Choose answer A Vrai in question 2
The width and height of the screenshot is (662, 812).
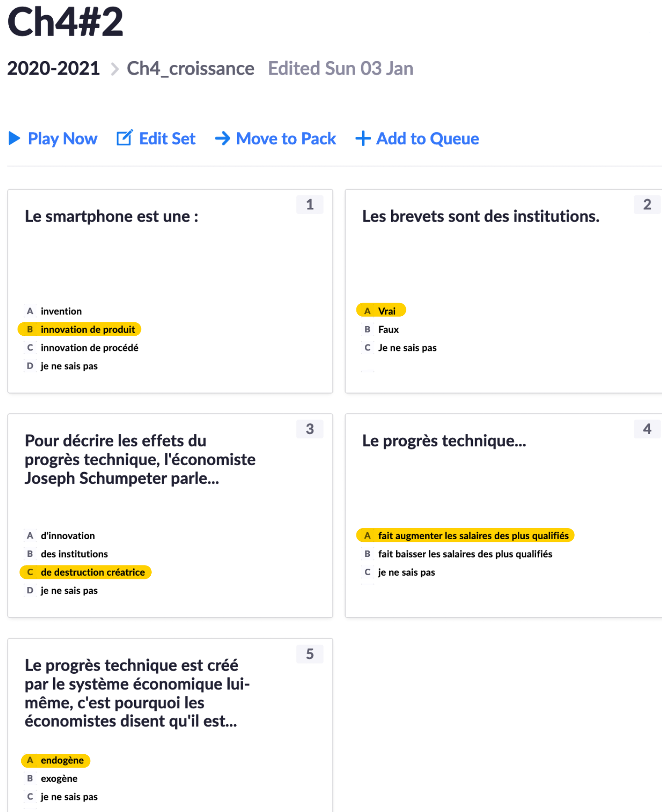pos(386,311)
